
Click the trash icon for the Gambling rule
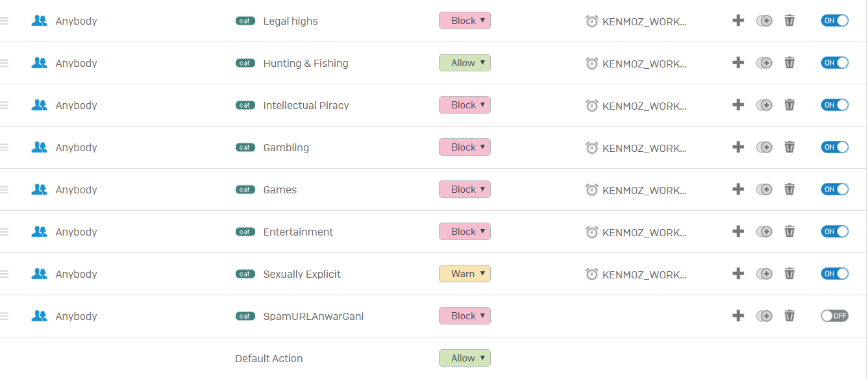(789, 147)
